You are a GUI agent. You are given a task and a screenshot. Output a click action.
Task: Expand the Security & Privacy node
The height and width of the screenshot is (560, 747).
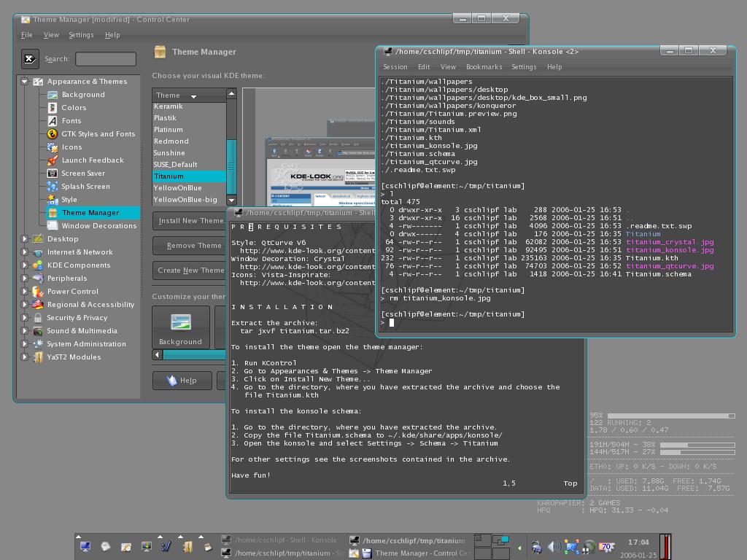[x=24, y=317]
